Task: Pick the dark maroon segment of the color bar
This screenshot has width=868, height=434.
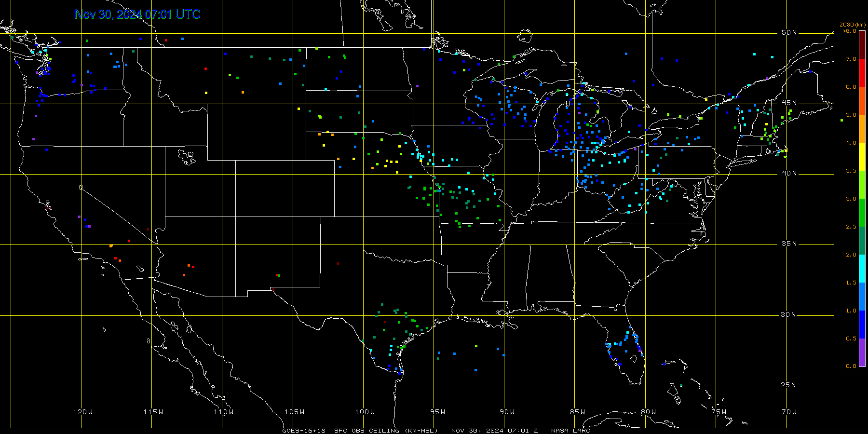Action: click(x=862, y=45)
